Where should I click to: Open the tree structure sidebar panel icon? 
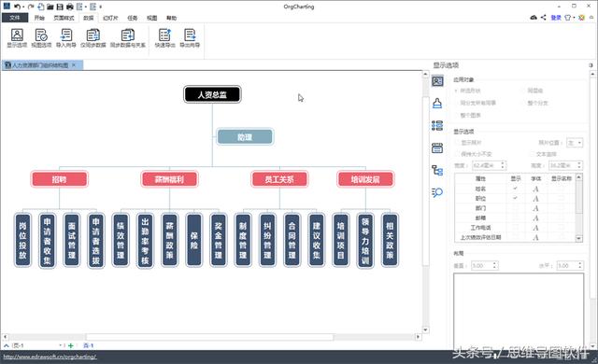pyautogui.click(x=437, y=170)
